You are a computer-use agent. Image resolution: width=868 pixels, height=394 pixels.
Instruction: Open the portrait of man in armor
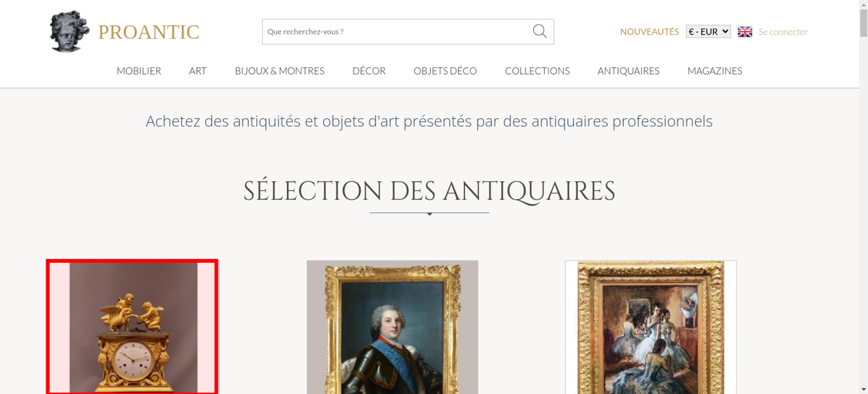[392, 327]
